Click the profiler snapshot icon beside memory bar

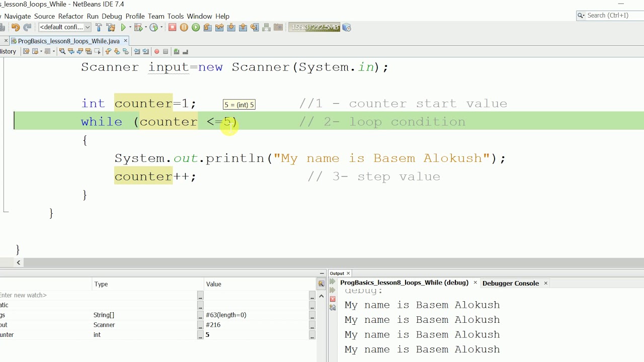pyautogui.click(x=347, y=27)
